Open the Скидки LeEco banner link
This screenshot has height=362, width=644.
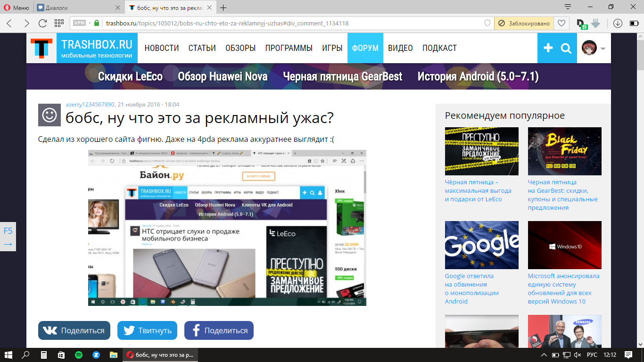[x=130, y=77]
